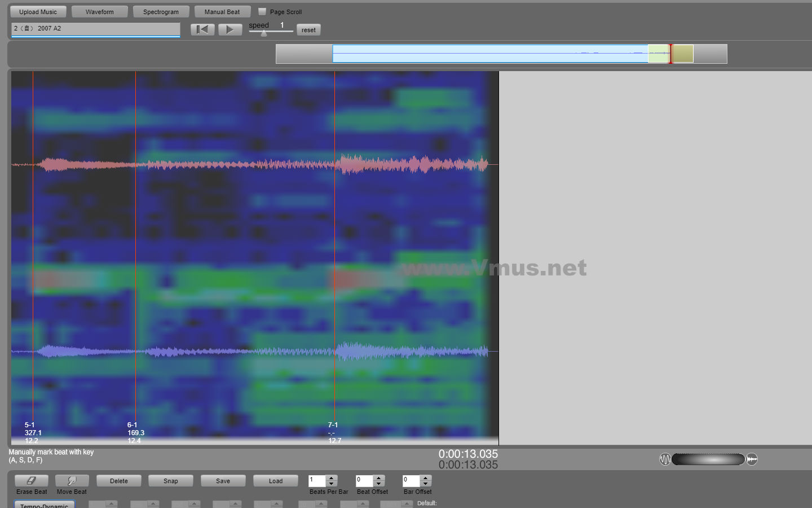The height and width of the screenshot is (508, 812).
Task: Click the Erase Beat eraser icon
Action: pos(32,481)
